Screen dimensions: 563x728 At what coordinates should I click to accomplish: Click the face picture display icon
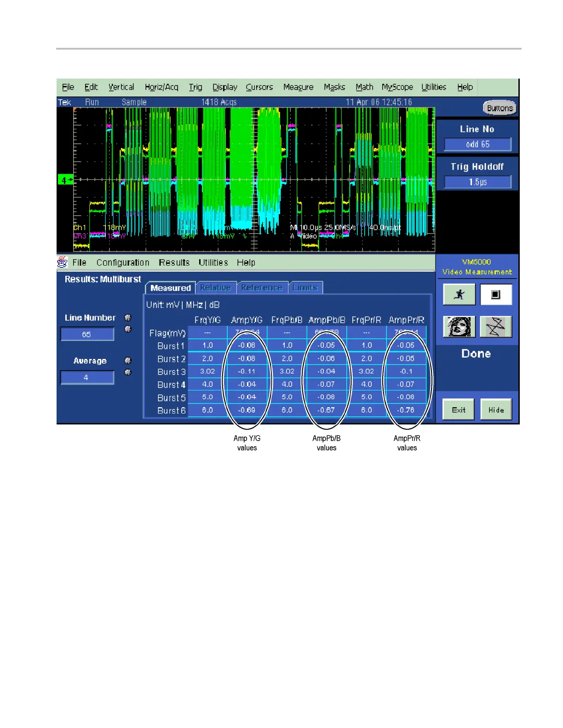[459, 327]
